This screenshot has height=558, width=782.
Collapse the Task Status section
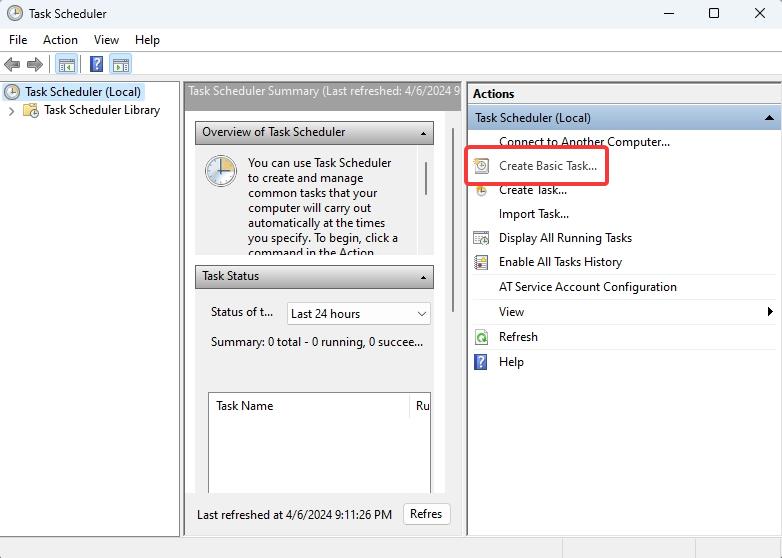point(423,277)
